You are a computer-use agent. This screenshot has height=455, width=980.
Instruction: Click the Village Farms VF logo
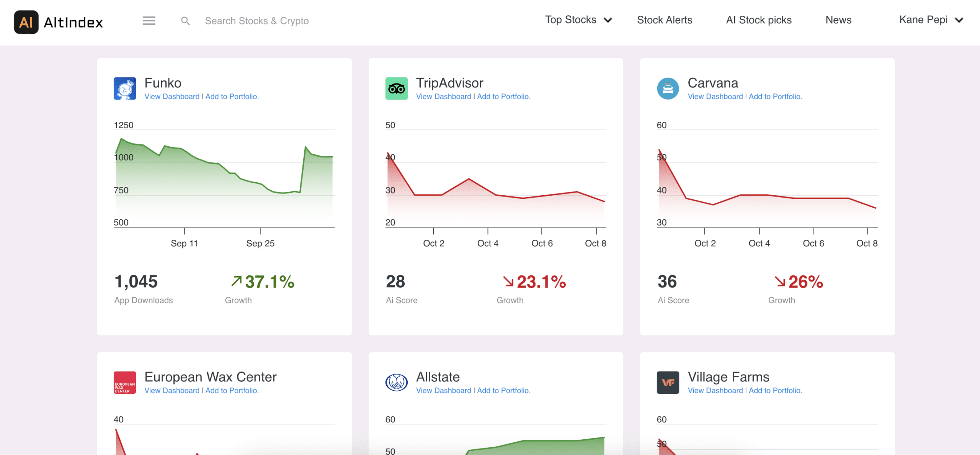tap(668, 382)
